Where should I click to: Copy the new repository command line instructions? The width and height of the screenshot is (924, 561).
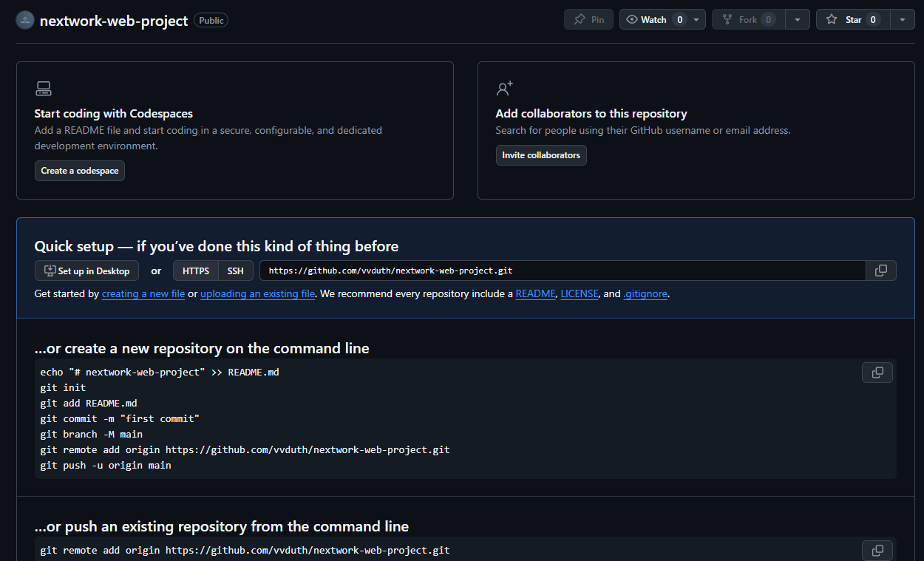click(877, 372)
